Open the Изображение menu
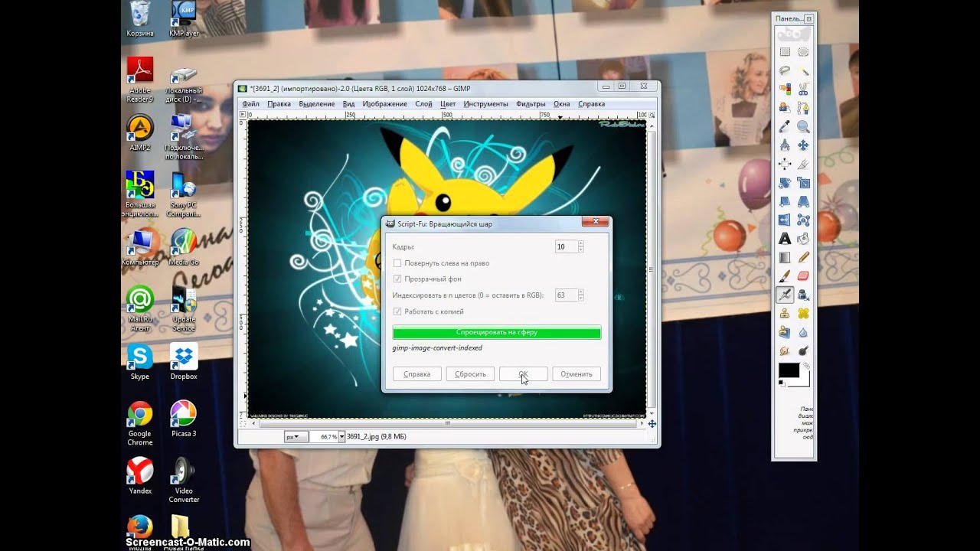 coord(385,104)
